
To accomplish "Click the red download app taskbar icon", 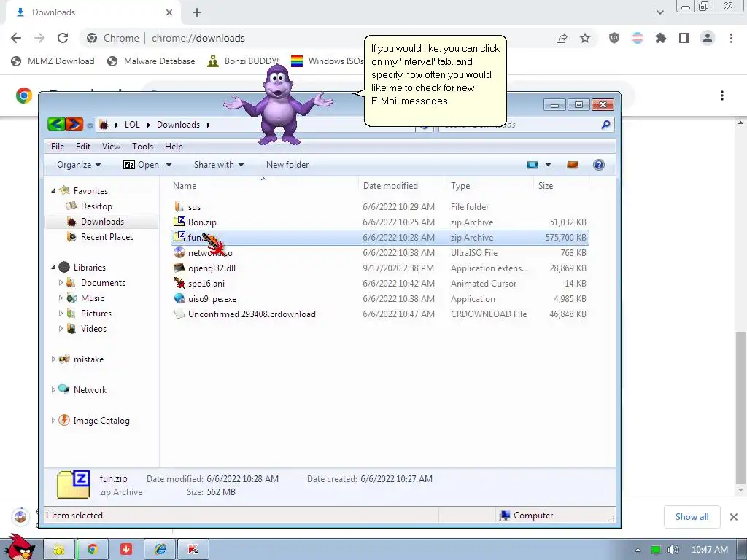I will (x=126, y=550).
